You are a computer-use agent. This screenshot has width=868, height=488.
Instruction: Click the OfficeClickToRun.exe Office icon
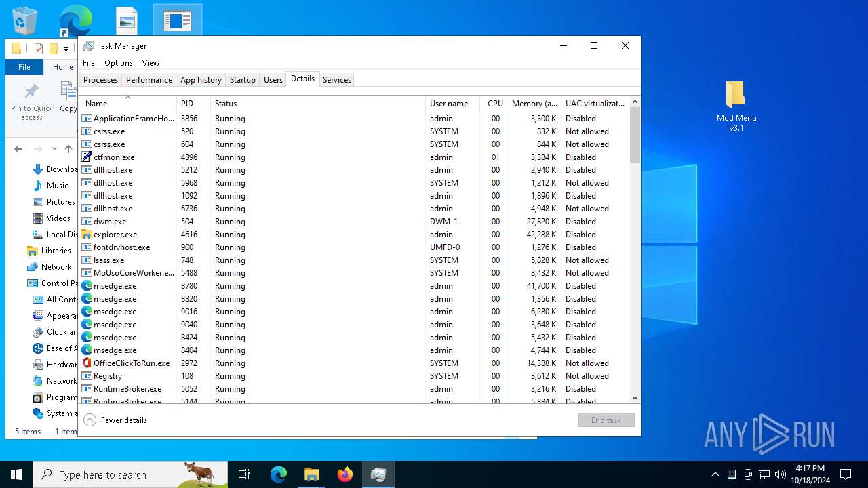click(x=87, y=363)
